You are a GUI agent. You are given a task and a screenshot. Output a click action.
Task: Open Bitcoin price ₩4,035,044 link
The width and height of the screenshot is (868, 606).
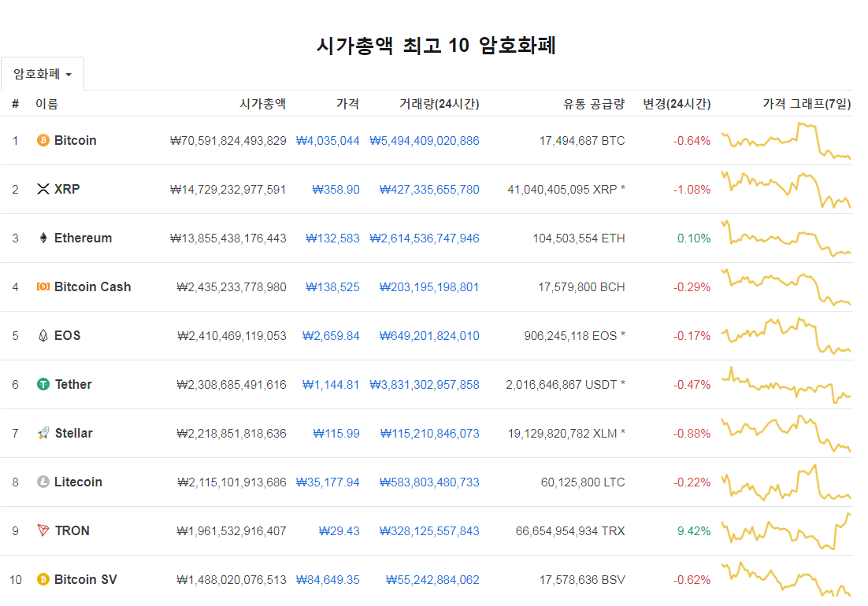(x=328, y=141)
